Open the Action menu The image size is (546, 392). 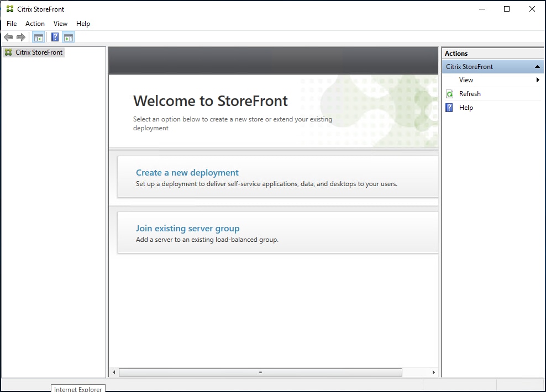tap(35, 23)
